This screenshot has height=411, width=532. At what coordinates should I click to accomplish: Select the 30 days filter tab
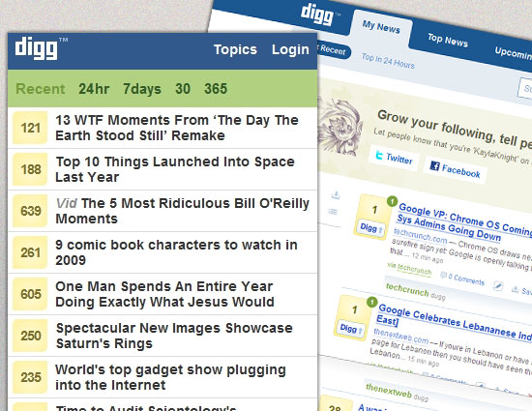tap(183, 89)
